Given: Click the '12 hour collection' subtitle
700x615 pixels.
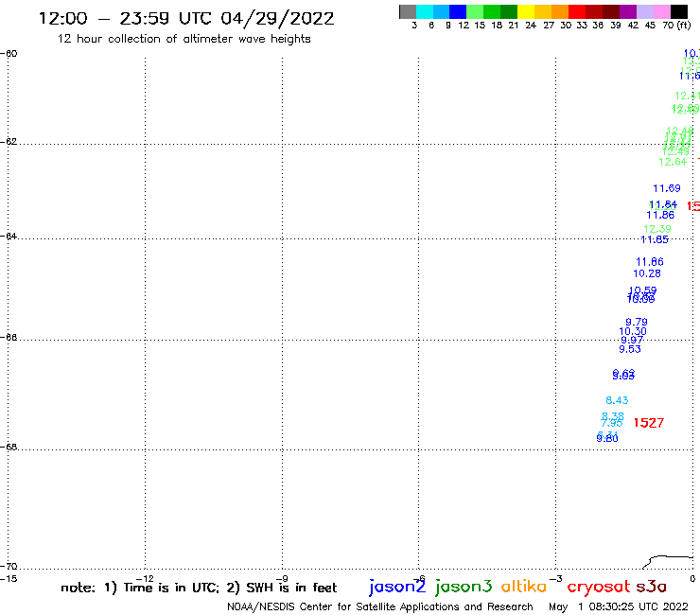Looking at the screenshot, I should pyautogui.click(x=184, y=39).
